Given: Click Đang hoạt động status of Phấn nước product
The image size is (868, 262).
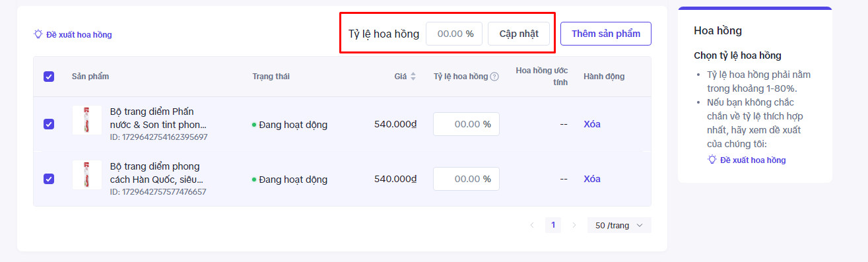Looking at the screenshot, I should (290, 125).
